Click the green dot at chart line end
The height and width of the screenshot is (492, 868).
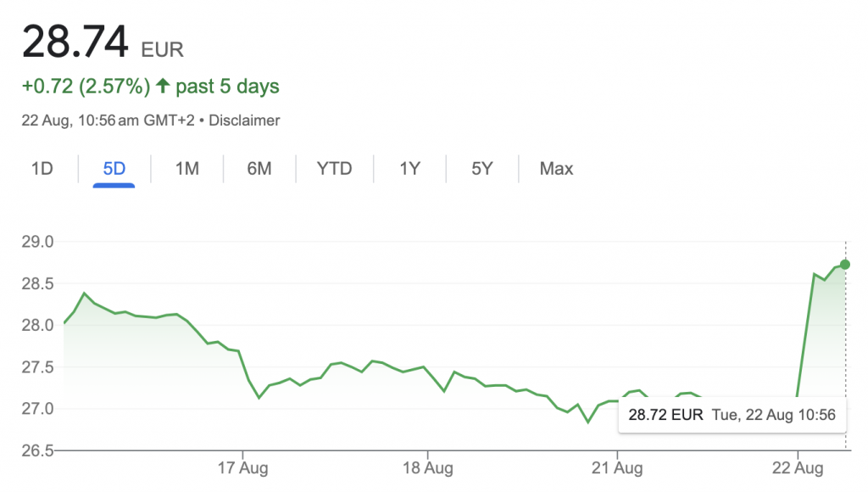845,265
